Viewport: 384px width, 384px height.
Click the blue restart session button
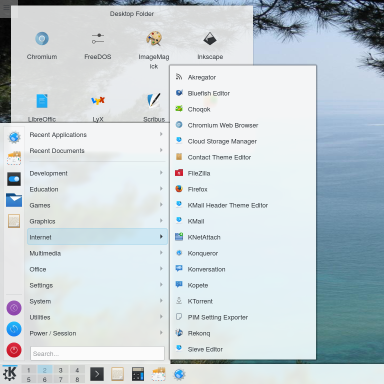(14, 329)
